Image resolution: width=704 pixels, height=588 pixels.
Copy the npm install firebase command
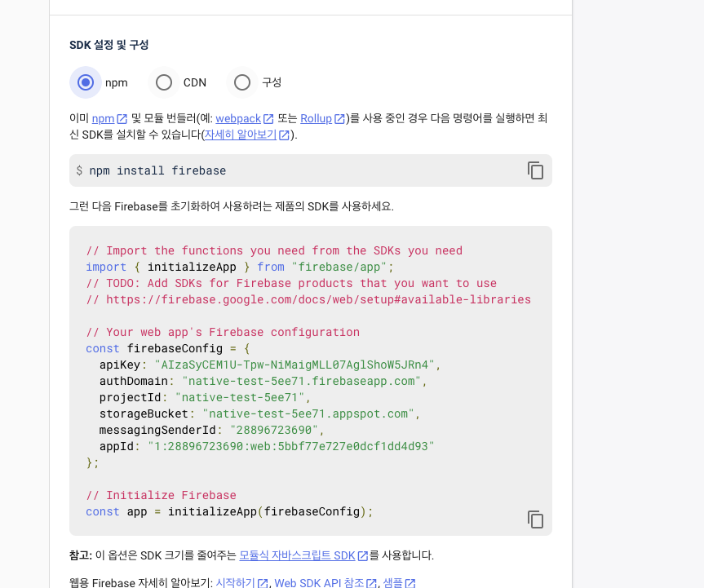[x=535, y=170]
